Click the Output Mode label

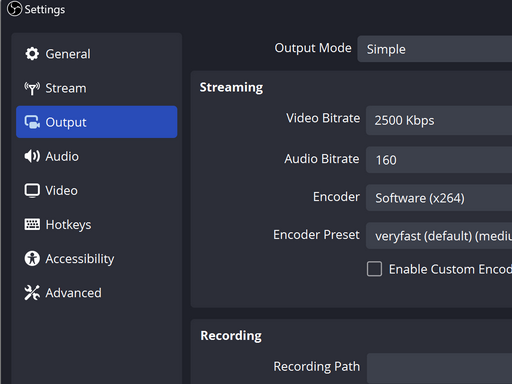pos(313,48)
